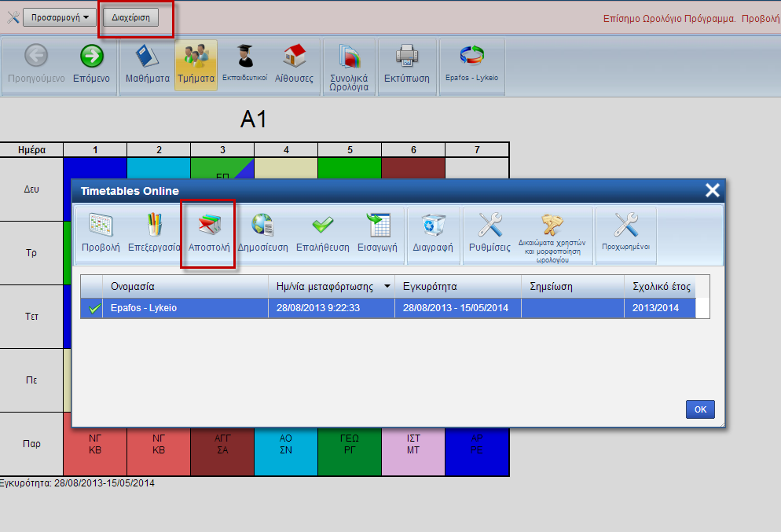Go to Επόμενο with green arrow

92,64
